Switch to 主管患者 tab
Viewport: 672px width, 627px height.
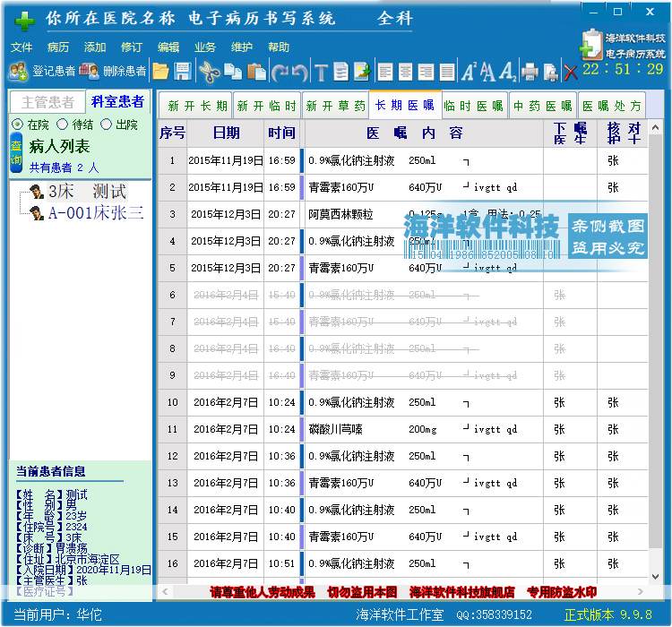pos(47,102)
